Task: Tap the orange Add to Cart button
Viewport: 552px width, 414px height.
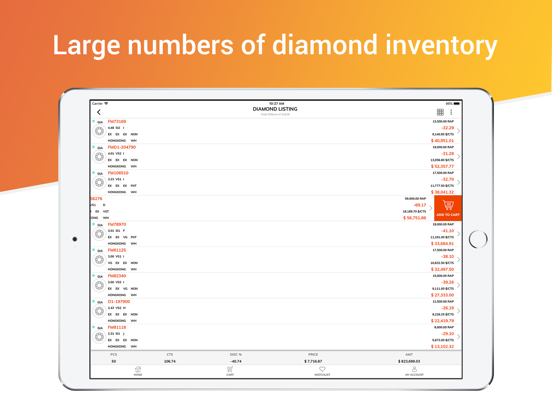Action: [448, 208]
